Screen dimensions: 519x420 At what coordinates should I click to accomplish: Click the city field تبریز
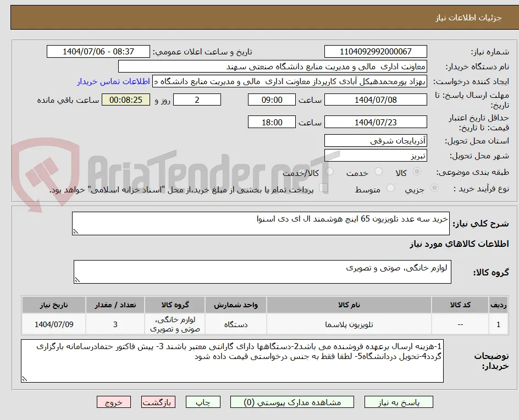376,156
